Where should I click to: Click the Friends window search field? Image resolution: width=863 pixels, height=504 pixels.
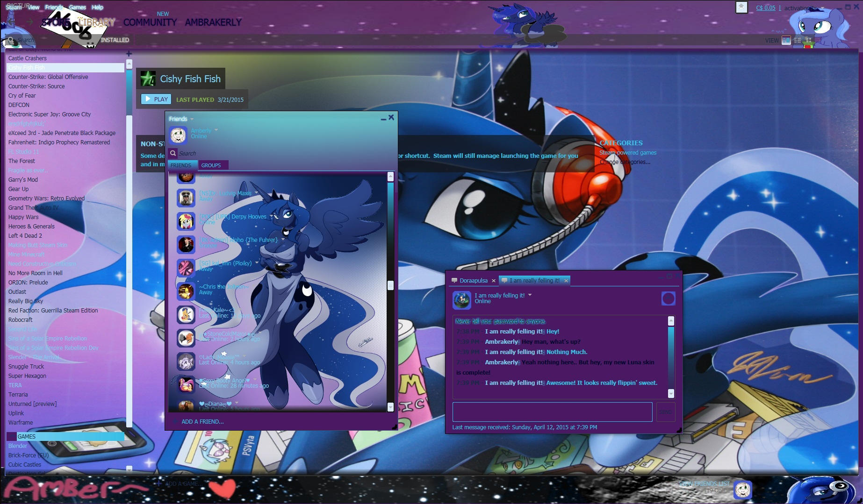coord(280,153)
